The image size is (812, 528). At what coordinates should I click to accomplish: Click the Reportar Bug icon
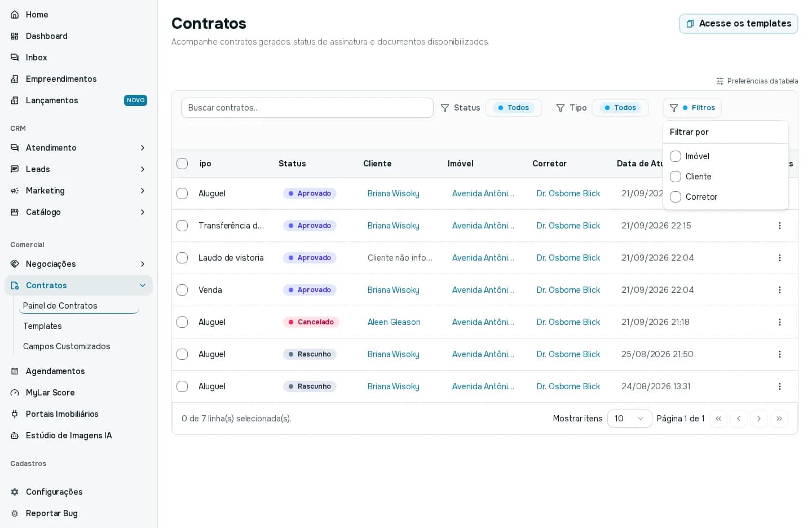click(x=15, y=513)
